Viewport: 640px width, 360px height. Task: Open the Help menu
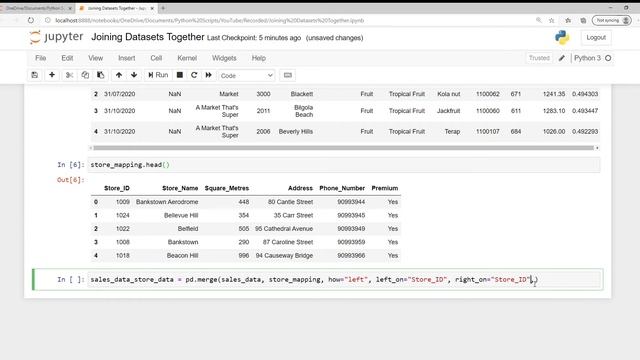pyautogui.click(x=259, y=58)
